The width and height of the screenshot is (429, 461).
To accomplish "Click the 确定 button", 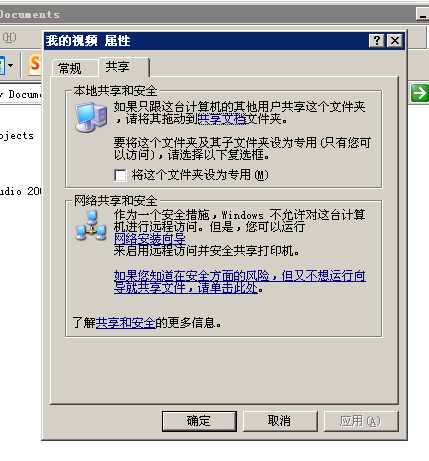I will pyautogui.click(x=199, y=421).
